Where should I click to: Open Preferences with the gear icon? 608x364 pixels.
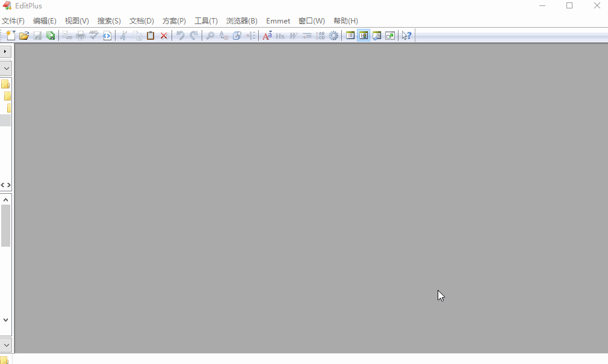click(x=333, y=35)
